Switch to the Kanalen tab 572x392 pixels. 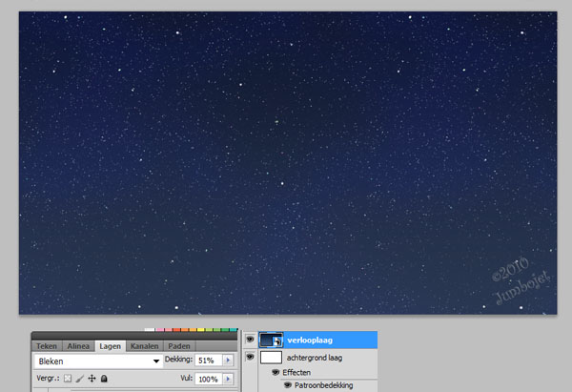coord(145,346)
